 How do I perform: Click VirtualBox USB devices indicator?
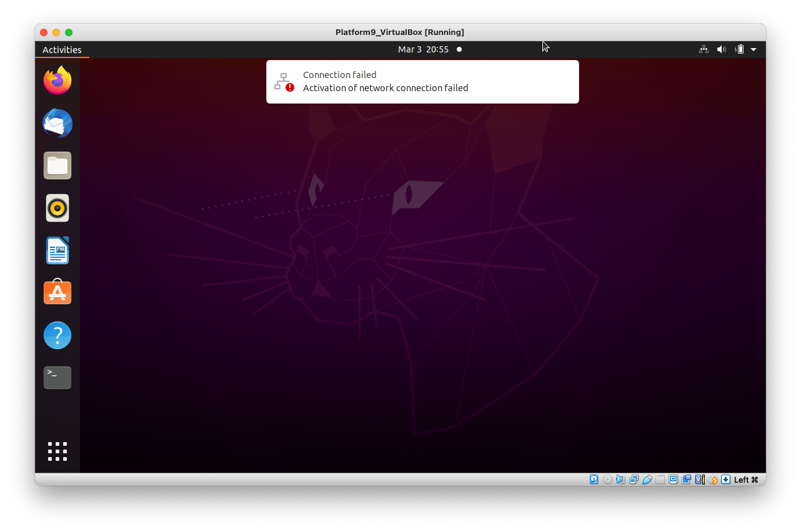coord(647,480)
